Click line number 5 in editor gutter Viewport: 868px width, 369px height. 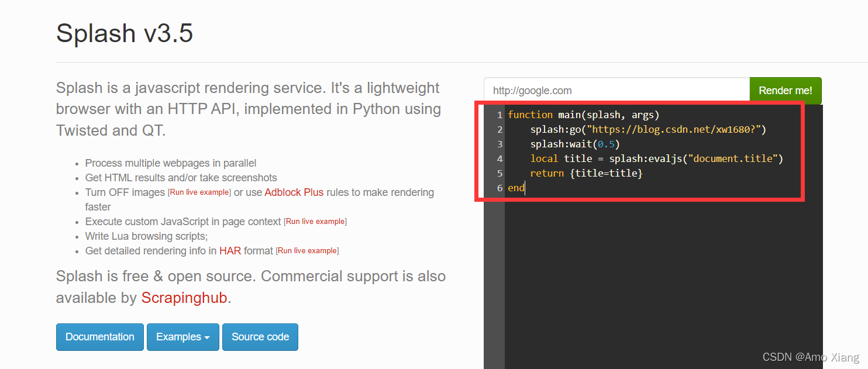point(500,173)
